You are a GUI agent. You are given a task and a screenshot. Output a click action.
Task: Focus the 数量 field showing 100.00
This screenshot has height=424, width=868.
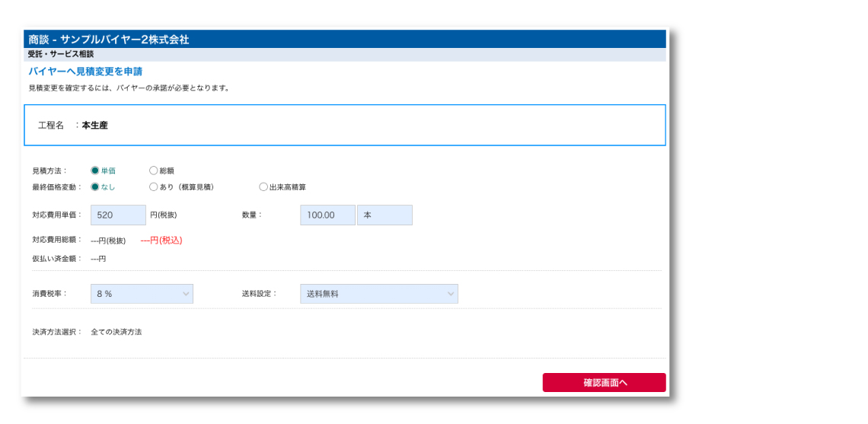pyautogui.click(x=327, y=215)
